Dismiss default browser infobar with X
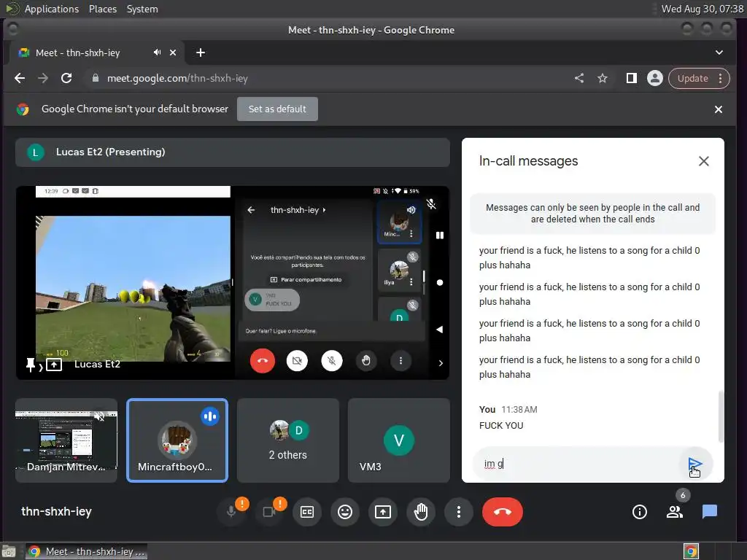Viewport: 747px width, 560px height. (719, 109)
